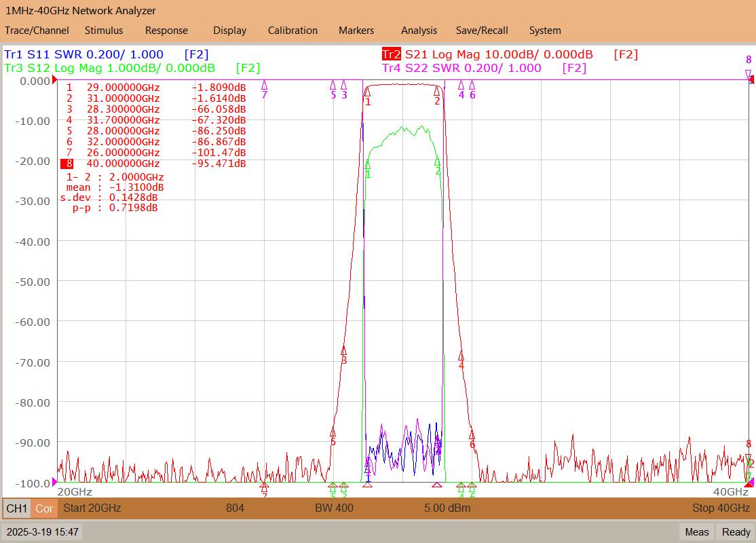756x543 pixels.
Task: Open the Calibration menu
Action: coord(292,31)
